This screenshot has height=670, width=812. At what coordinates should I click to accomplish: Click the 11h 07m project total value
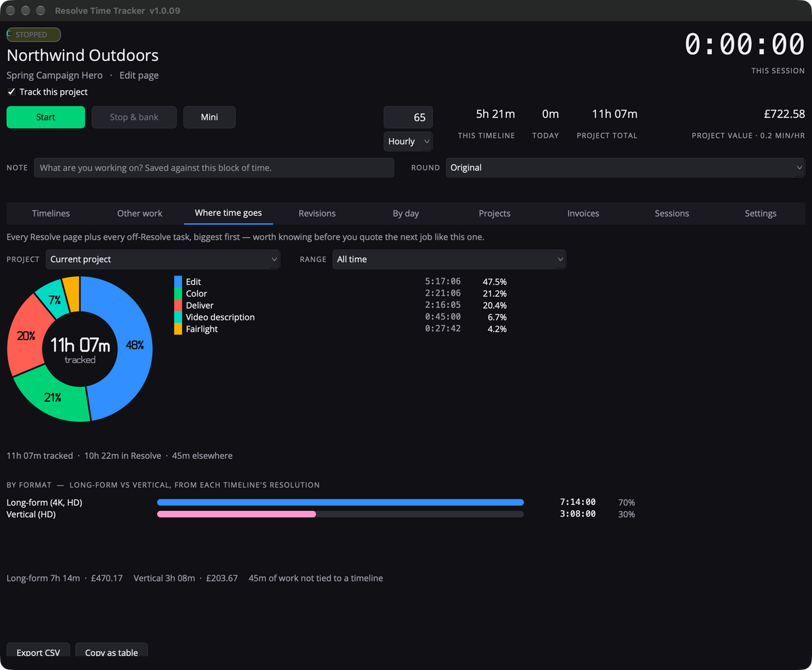click(614, 114)
